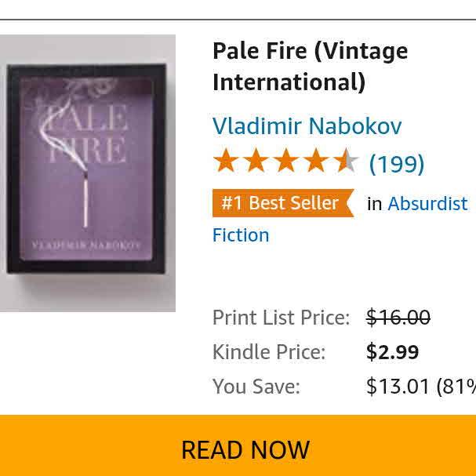The height and width of the screenshot is (476, 476).
Task: Click the struck-through $16.00 price
Action: click(x=398, y=318)
